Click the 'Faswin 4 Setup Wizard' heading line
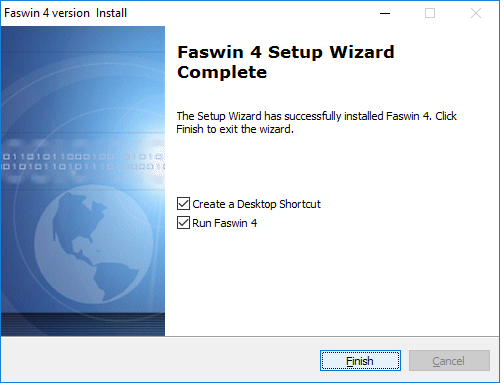Image resolution: width=504 pixels, height=383 pixels. coord(286,52)
